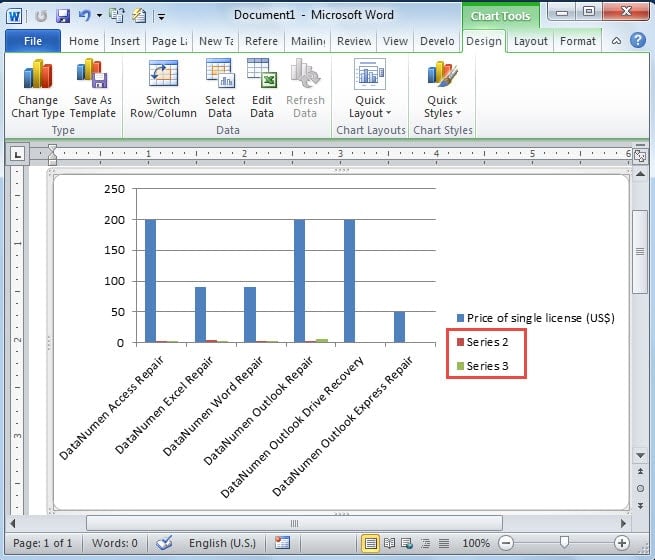This screenshot has height=560, width=655.
Task: Switch to the Layout tab under Chart Tools
Action: 530,41
